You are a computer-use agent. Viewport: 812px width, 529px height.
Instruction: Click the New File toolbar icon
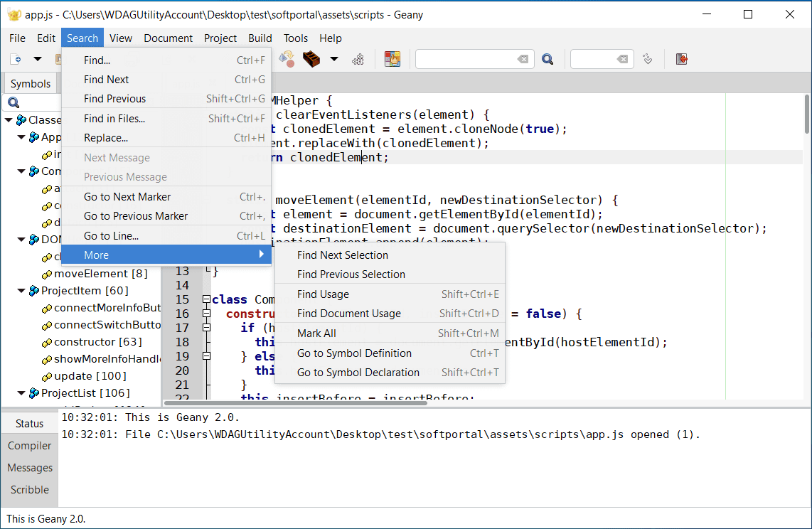point(16,59)
